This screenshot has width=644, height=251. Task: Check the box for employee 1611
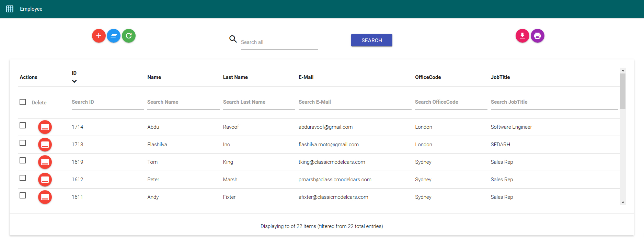(x=23, y=195)
